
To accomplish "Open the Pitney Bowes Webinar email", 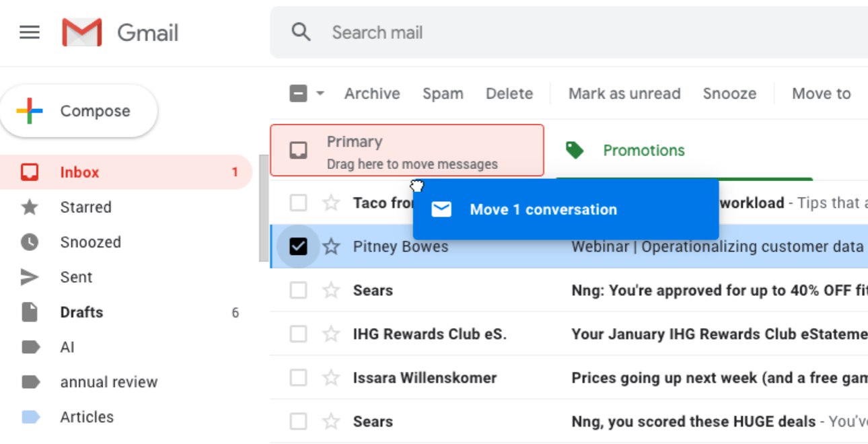I will tap(569, 246).
